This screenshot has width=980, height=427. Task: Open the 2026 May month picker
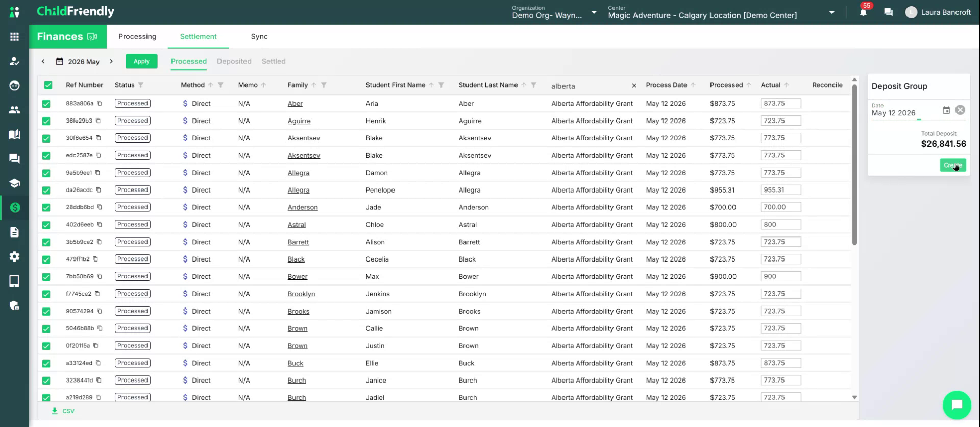(78, 62)
